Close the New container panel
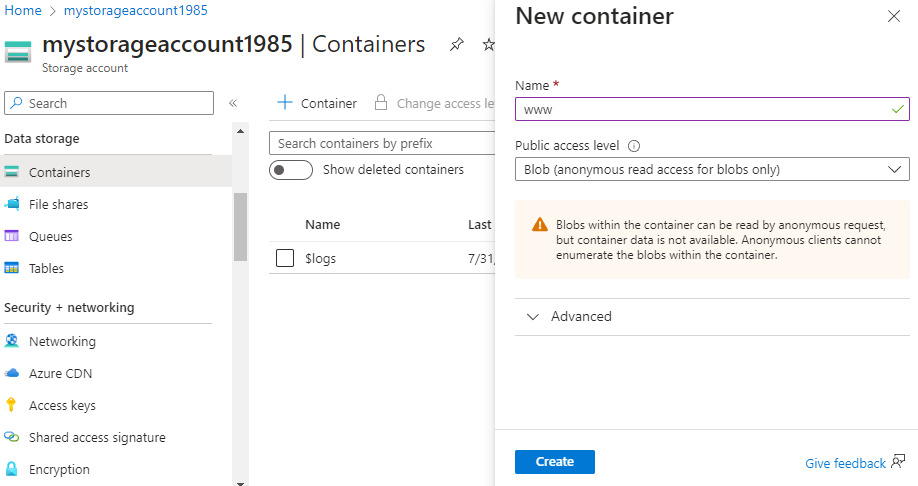The height and width of the screenshot is (486, 918). point(893,16)
